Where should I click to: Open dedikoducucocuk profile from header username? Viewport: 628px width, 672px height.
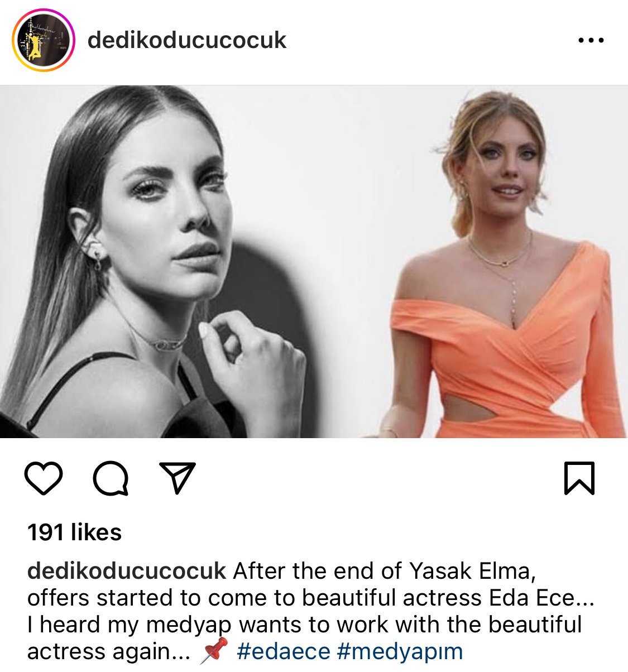pyautogui.click(x=187, y=40)
